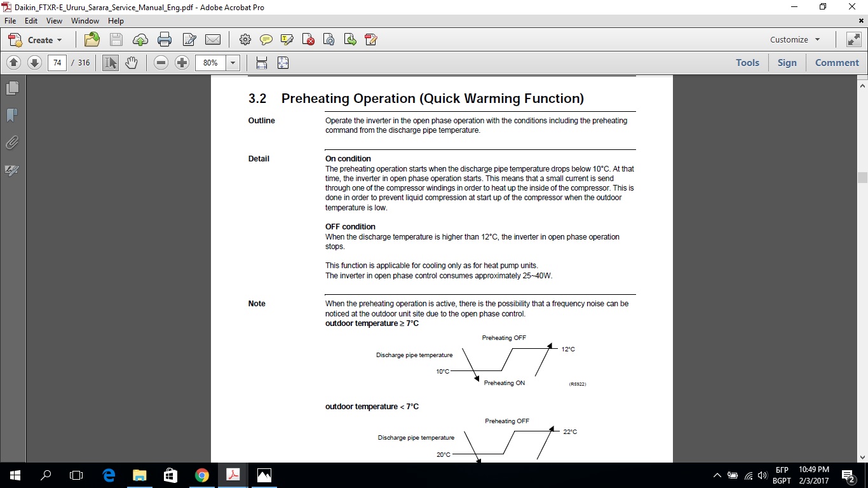The height and width of the screenshot is (488, 868).
Task: Open the File menu
Action: (10, 21)
